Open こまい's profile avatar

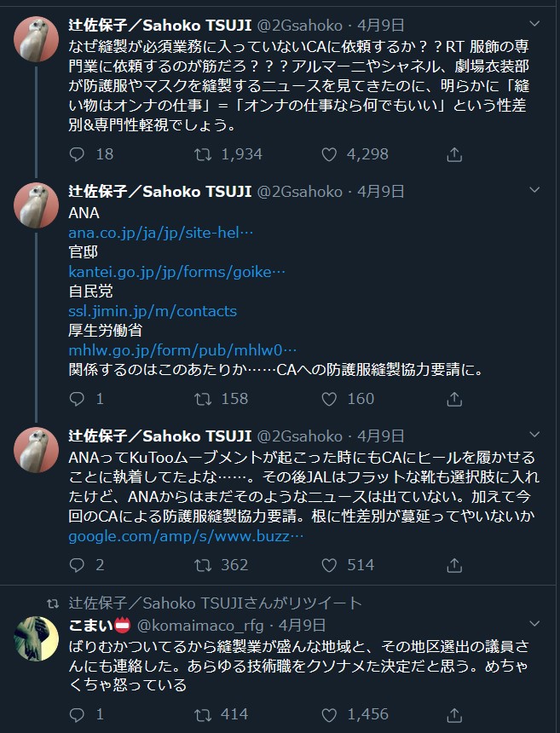[x=37, y=637]
